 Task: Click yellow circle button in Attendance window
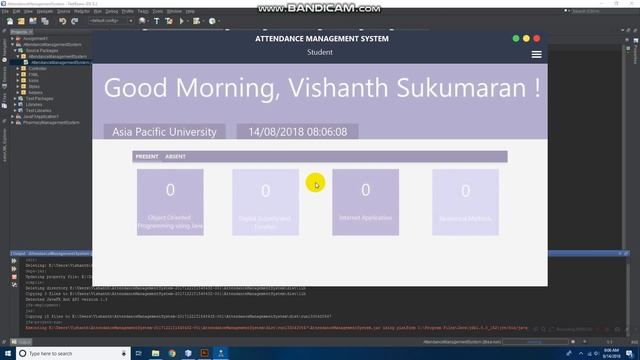click(526, 38)
